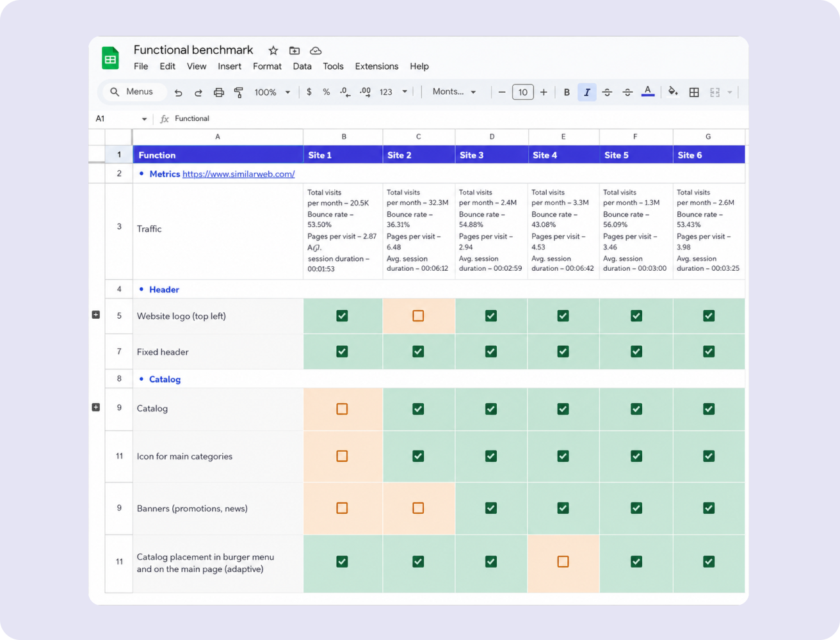Open the fill color picker
Image resolution: width=840 pixels, height=640 pixels.
coord(673,92)
